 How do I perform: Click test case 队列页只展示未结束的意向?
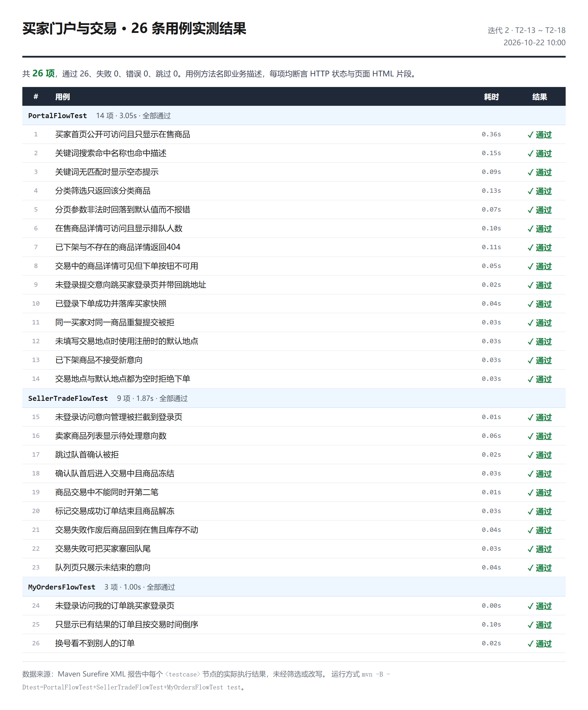pyautogui.click(x=103, y=568)
